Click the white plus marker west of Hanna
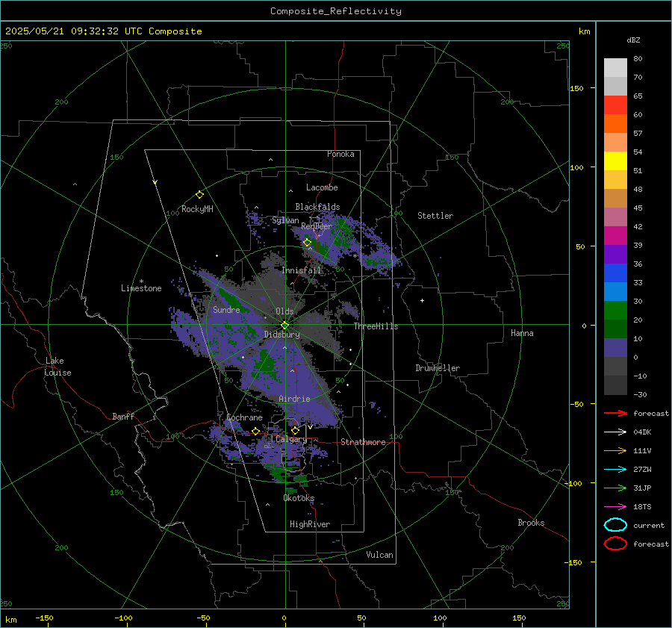 click(422, 300)
